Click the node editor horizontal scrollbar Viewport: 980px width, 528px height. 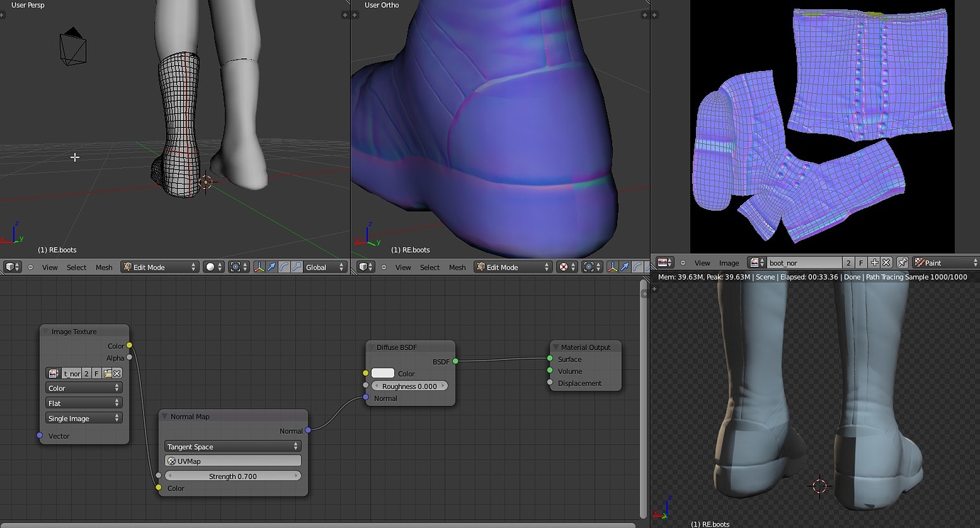(318, 525)
